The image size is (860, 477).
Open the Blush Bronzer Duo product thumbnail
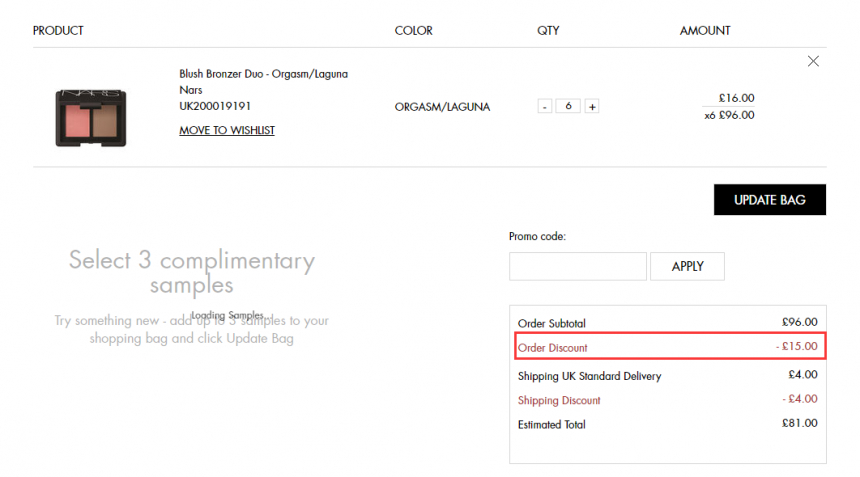[x=90, y=118]
